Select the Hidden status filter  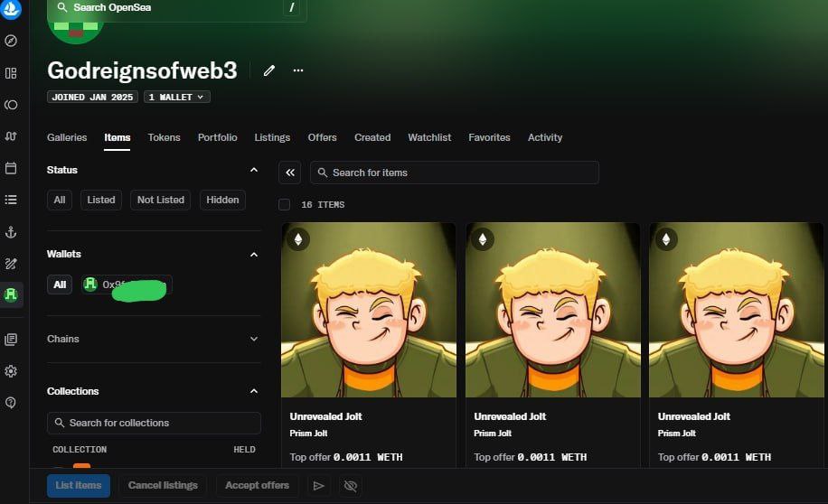pos(222,200)
